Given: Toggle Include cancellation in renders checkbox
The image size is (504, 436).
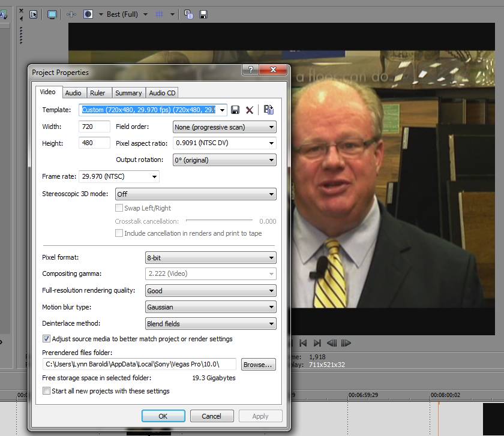Looking at the screenshot, I should [x=119, y=233].
